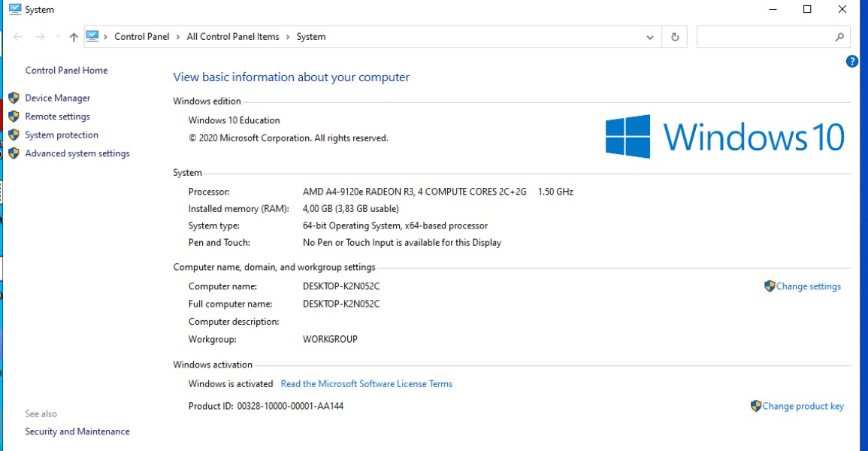868x451 pixels.
Task: Click the Refresh button in address bar
Action: [675, 37]
